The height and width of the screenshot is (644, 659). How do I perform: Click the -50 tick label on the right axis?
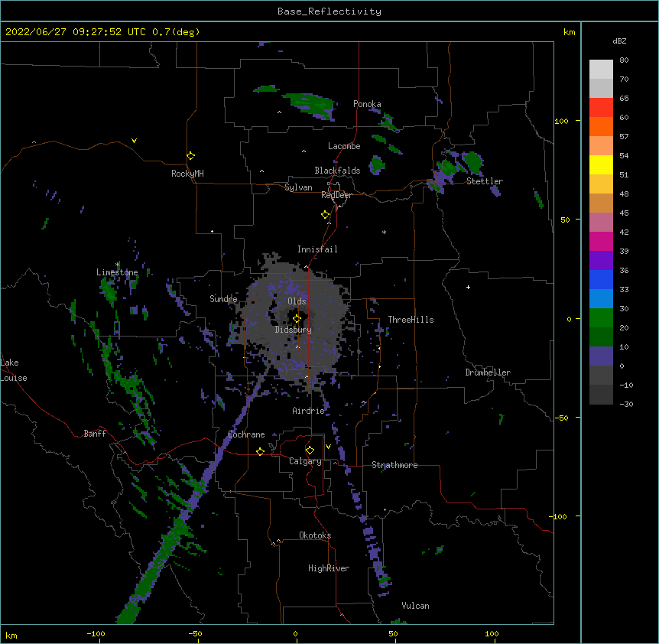[561, 418]
